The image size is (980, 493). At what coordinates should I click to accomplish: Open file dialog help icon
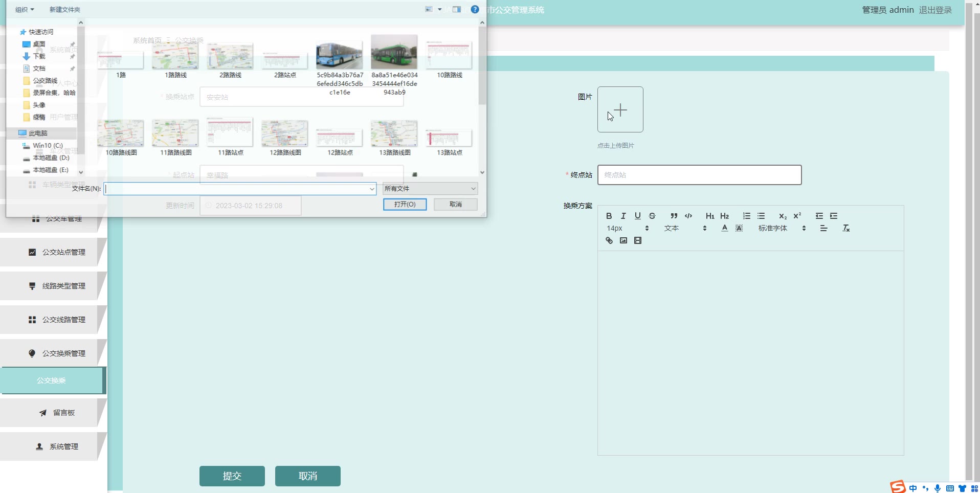tap(475, 9)
